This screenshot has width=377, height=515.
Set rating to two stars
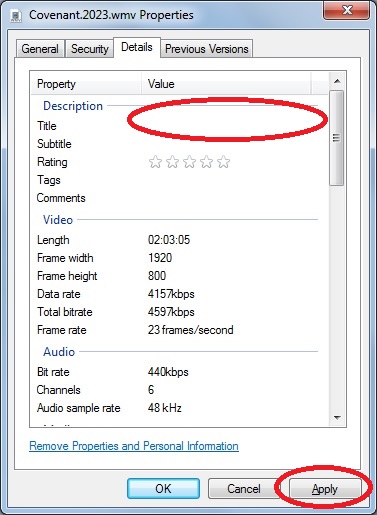(x=172, y=162)
